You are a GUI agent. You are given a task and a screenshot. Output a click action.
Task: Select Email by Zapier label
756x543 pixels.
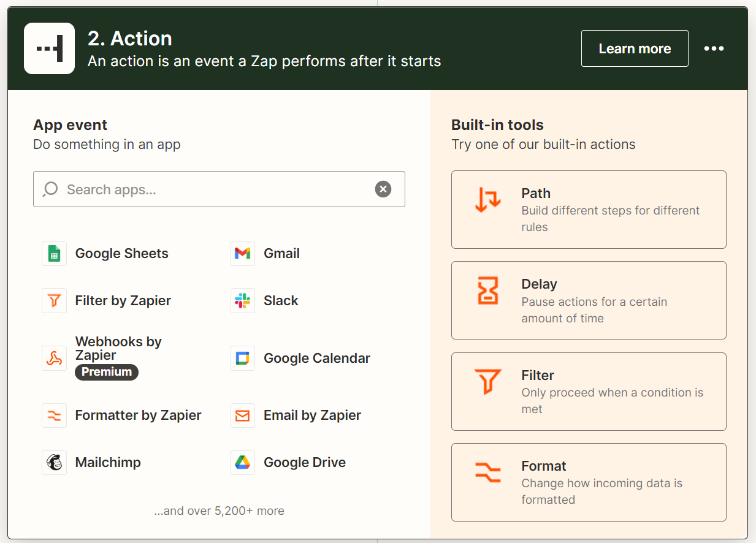(312, 416)
